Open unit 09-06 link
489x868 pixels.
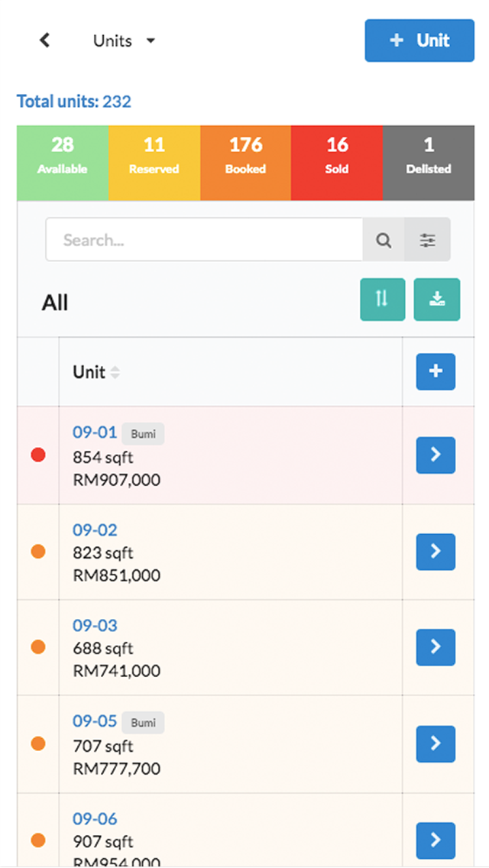[95, 819]
